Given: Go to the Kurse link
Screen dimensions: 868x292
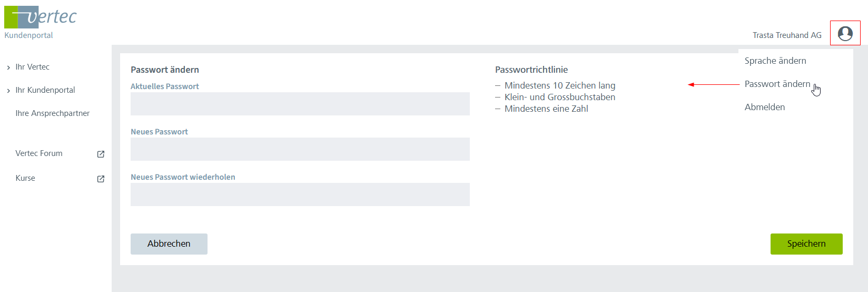Looking at the screenshot, I should [25, 178].
